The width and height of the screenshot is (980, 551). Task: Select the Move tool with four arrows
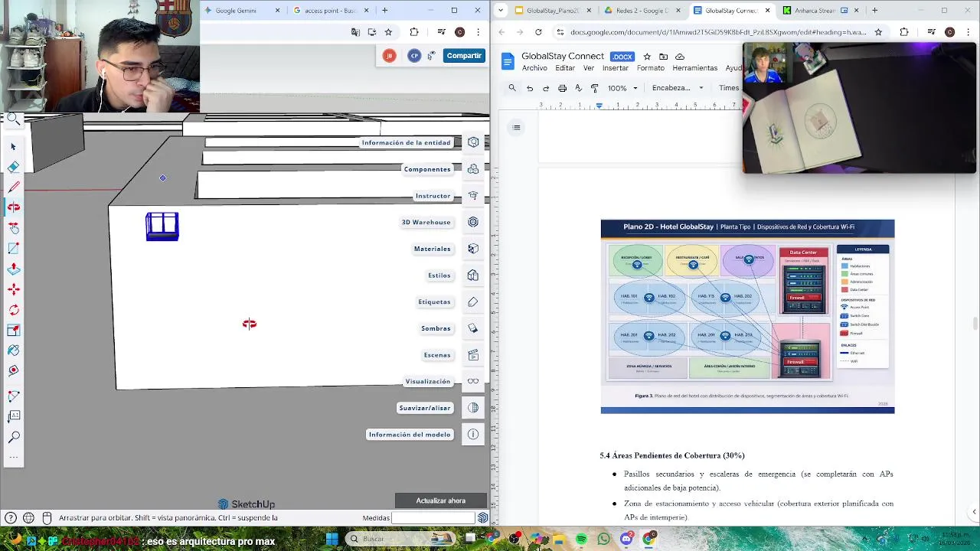tap(13, 289)
